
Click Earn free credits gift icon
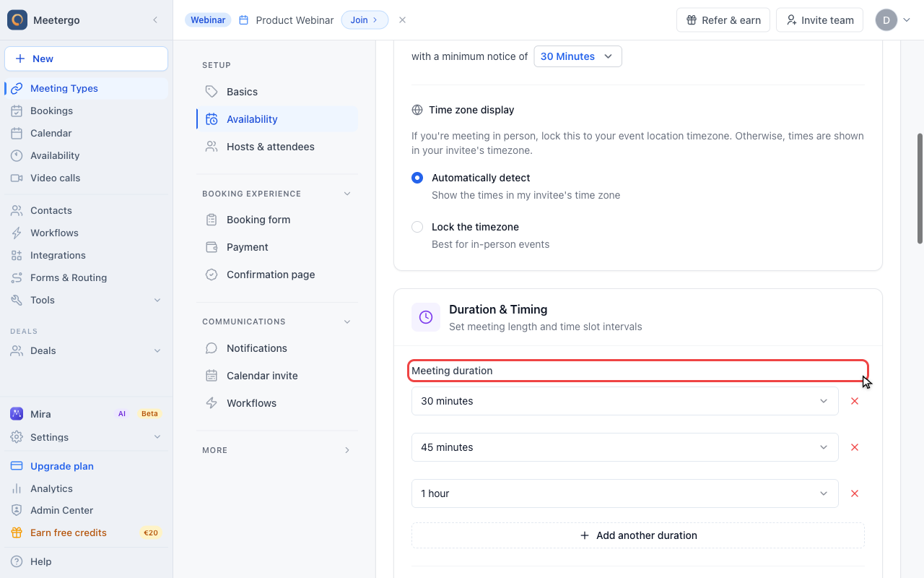pos(17,532)
